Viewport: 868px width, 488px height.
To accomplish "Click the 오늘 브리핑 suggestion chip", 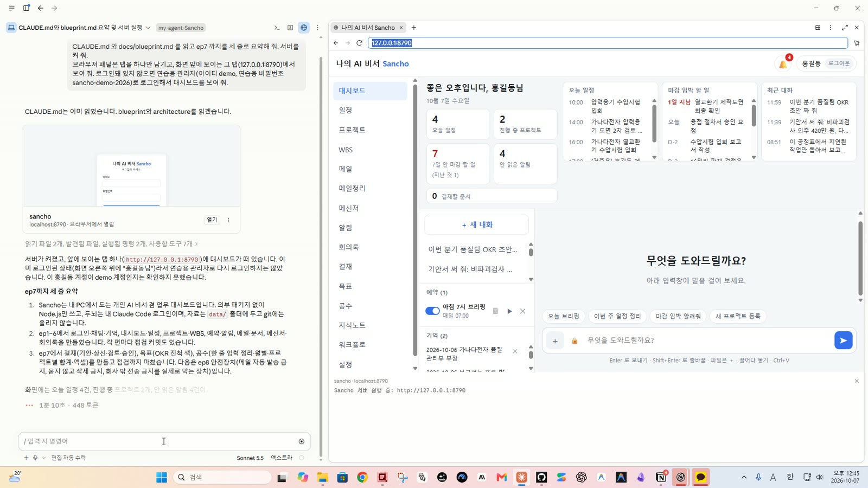I will [x=564, y=316].
